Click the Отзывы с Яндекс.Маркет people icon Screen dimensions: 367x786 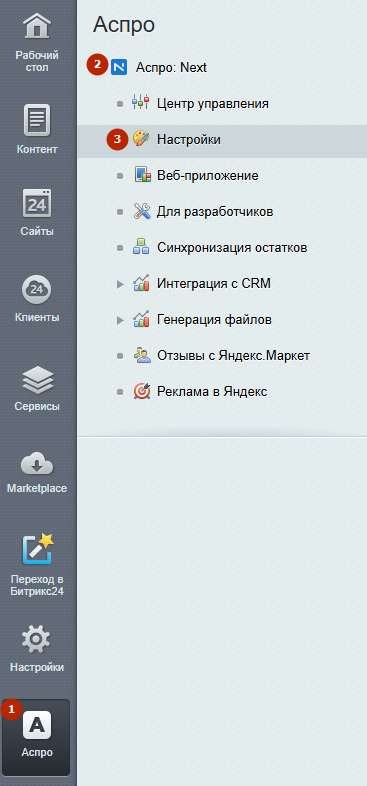click(141, 355)
